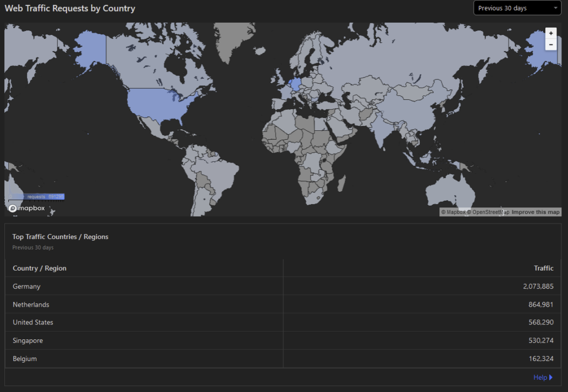Click the Mapbox attribution link
Viewport: 568px width, 392px height.
click(453, 212)
